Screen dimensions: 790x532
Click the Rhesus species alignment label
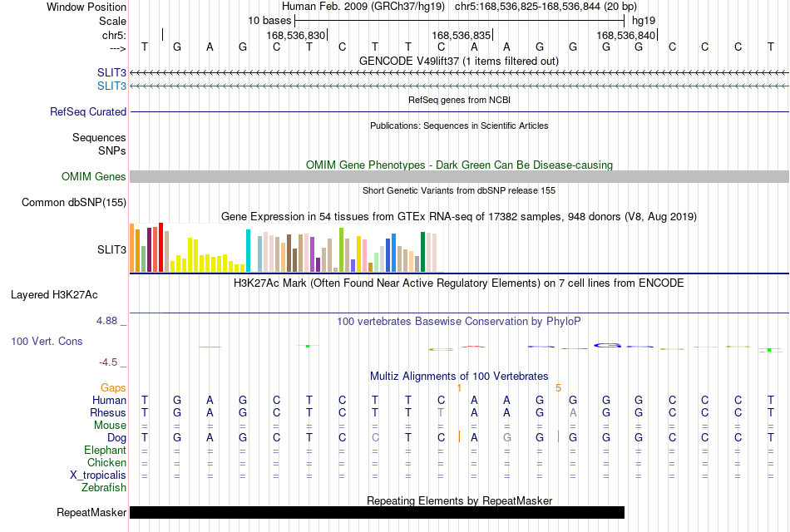108,412
